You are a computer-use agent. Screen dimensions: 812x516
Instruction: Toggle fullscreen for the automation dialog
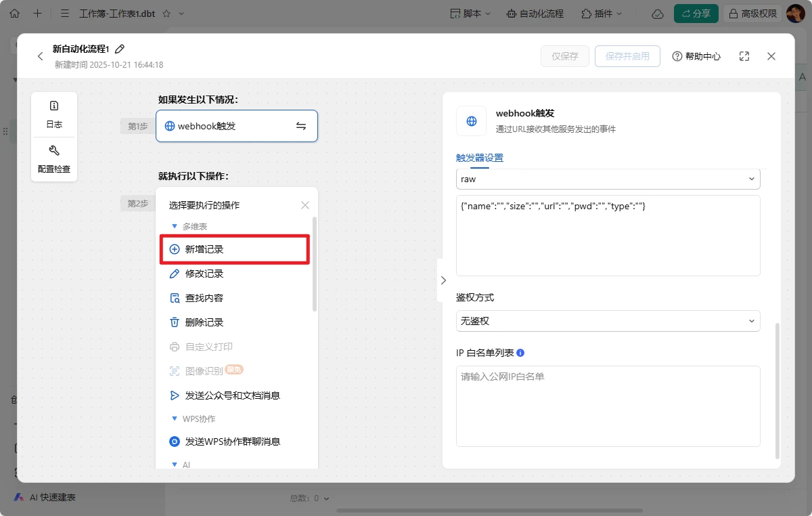click(x=744, y=57)
